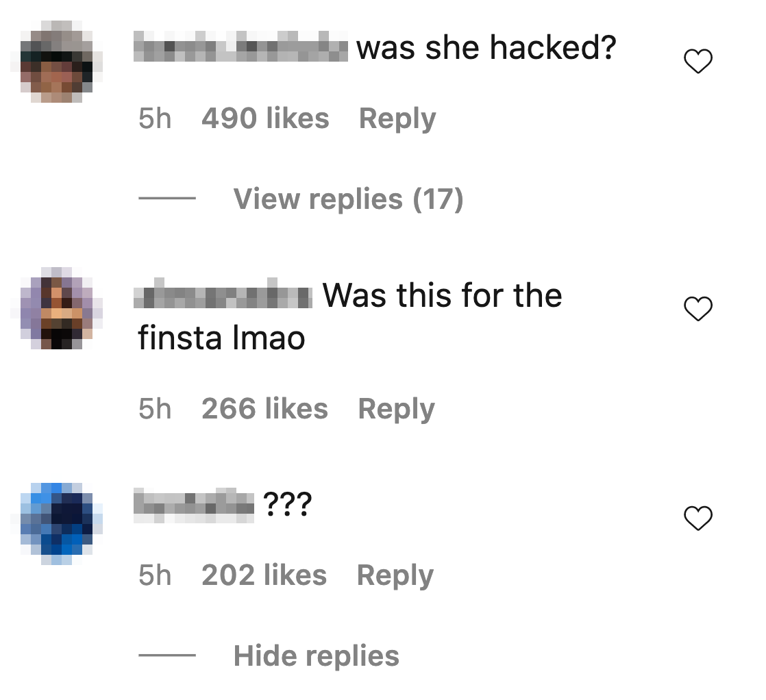Image resolution: width=766 pixels, height=700 pixels.
Task: Open blurred username beside '???'
Action: 194,505
